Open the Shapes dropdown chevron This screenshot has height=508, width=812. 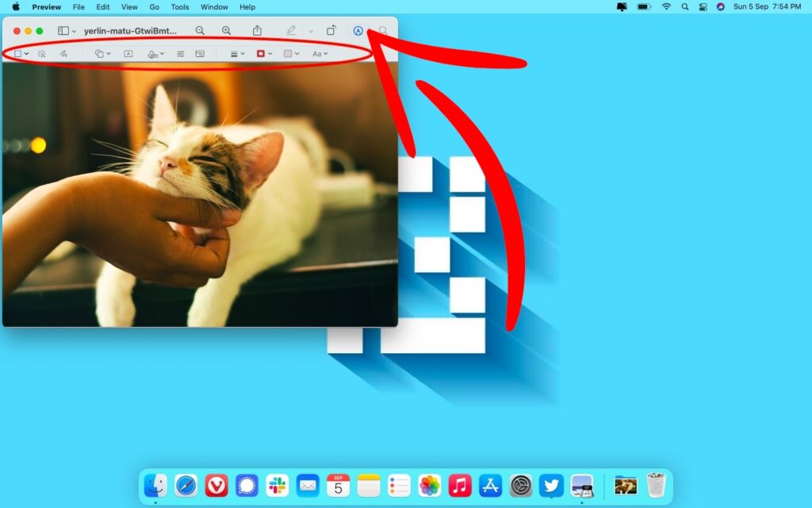109,53
